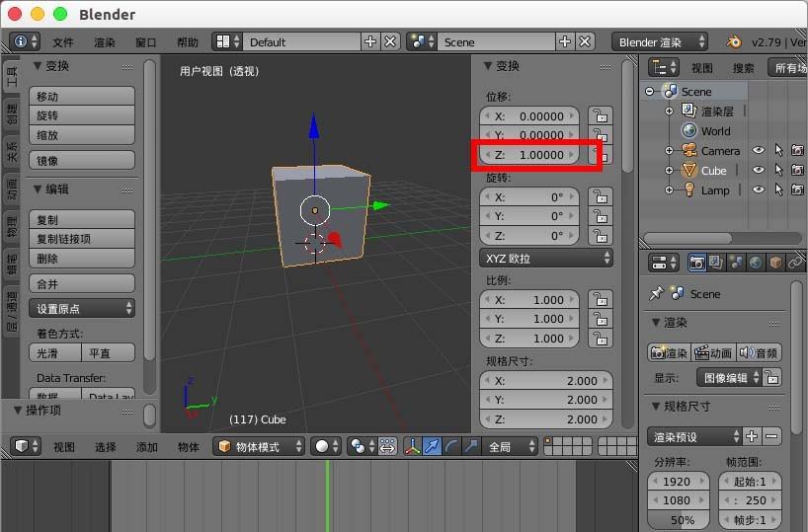The height and width of the screenshot is (532, 808).
Task: Delete the current Scene with X icon
Action: [x=585, y=41]
